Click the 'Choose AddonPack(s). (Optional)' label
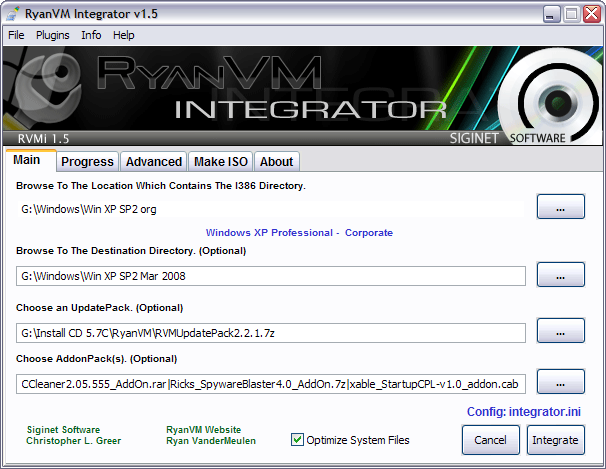This screenshot has width=606, height=469. [x=96, y=359]
